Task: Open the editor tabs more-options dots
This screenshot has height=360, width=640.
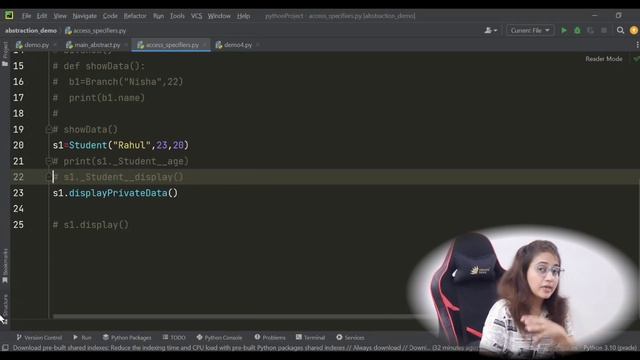Action: coord(637,45)
